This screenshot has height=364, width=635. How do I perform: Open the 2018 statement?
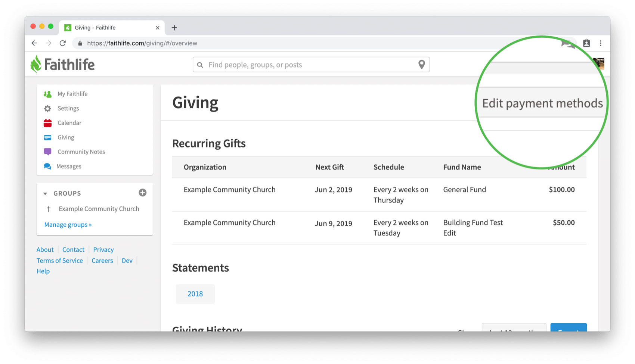click(x=195, y=294)
